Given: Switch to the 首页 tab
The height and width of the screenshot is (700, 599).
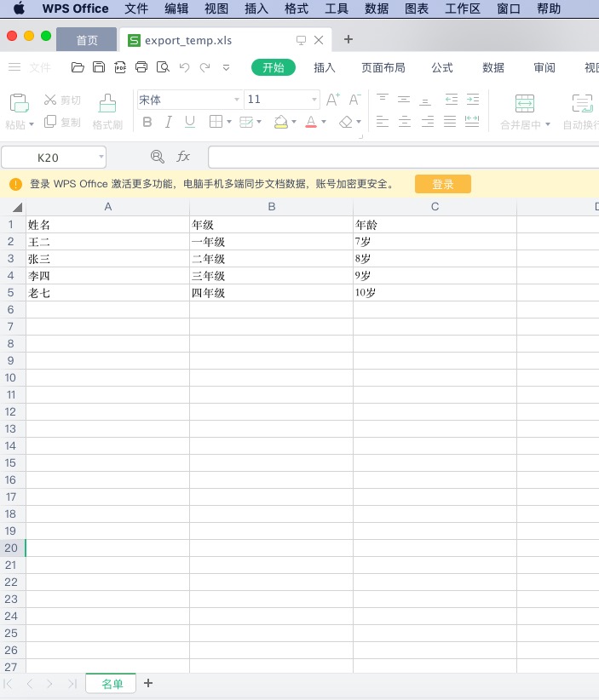Looking at the screenshot, I should [x=87, y=40].
